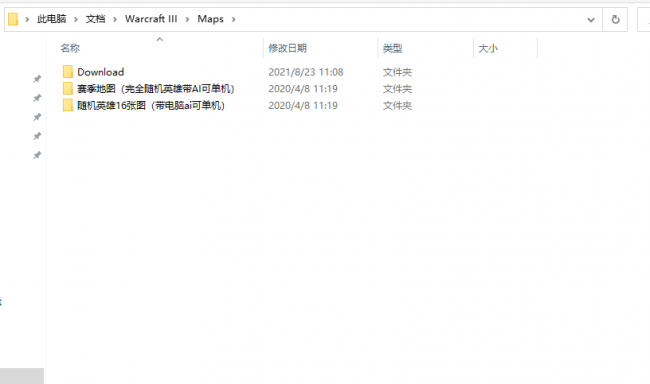The width and height of the screenshot is (650, 384).
Task: Click 文件夹 type in 赛季地图 row
Action: coord(397,89)
